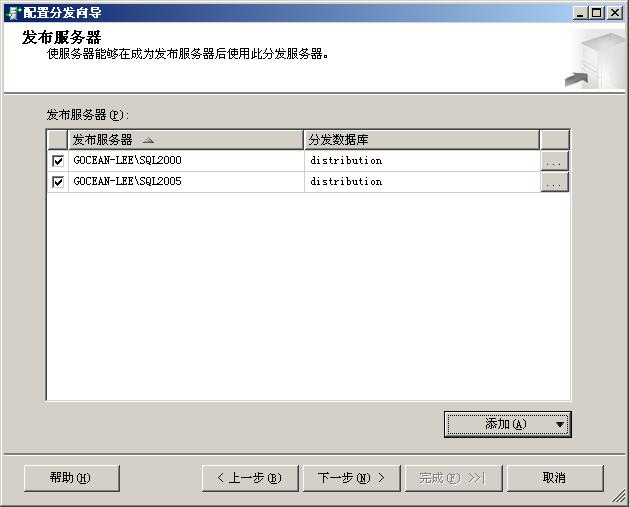The height and width of the screenshot is (507, 629).
Task: Proceed with 下一步(N) button
Action: click(x=352, y=478)
